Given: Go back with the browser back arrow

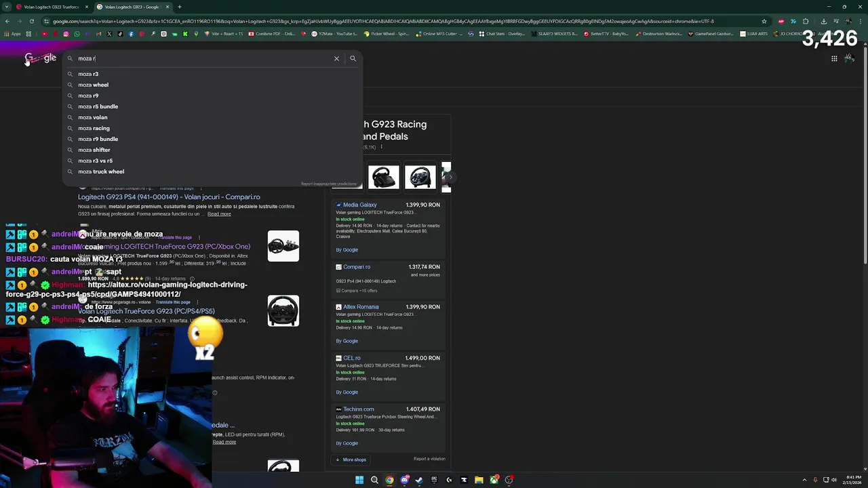Looking at the screenshot, I should point(7,21).
